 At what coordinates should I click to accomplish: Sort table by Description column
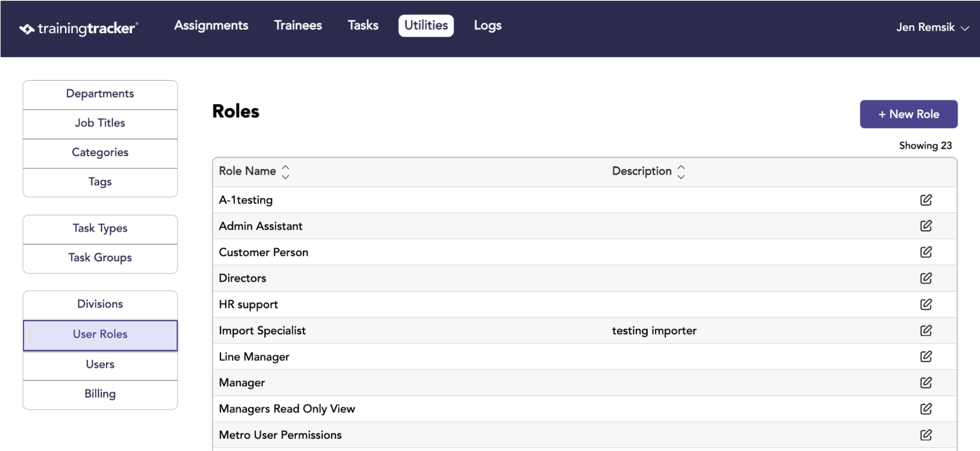(x=680, y=172)
